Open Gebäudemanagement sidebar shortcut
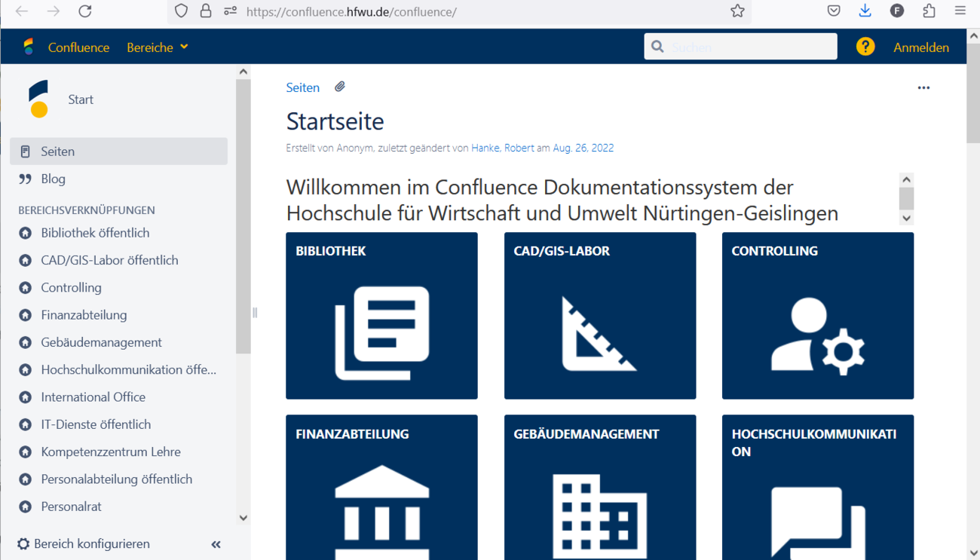Image resolution: width=980 pixels, height=560 pixels. coord(101,342)
